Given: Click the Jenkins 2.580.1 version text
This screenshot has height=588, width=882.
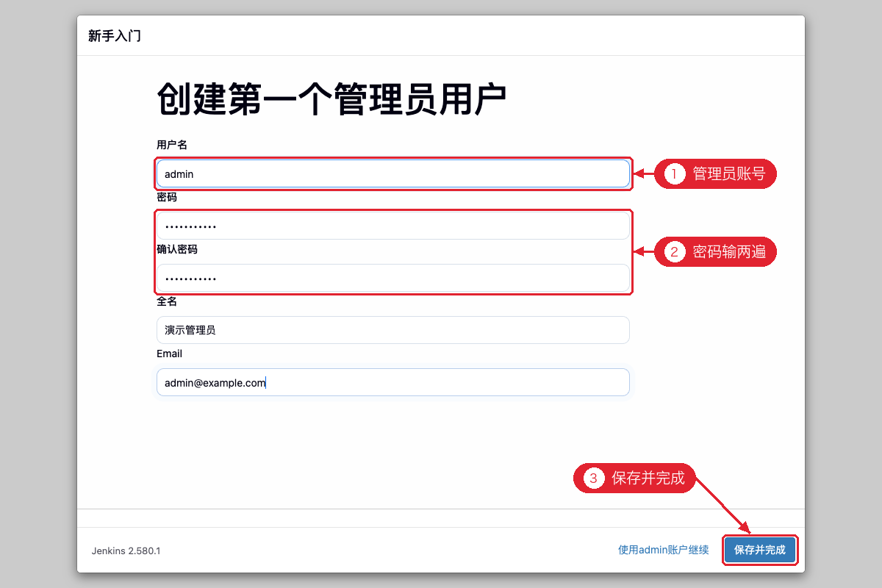Looking at the screenshot, I should pyautogui.click(x=126, y=551).
